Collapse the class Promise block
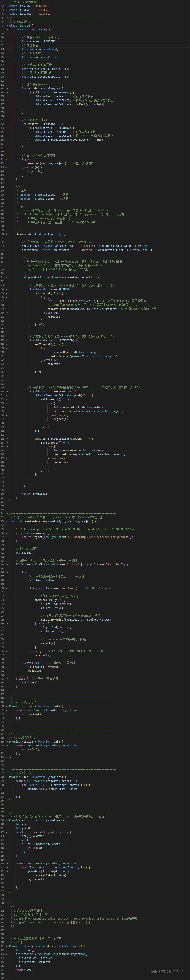The height and width of the screenshot is (980, 190). pos(6,25)
